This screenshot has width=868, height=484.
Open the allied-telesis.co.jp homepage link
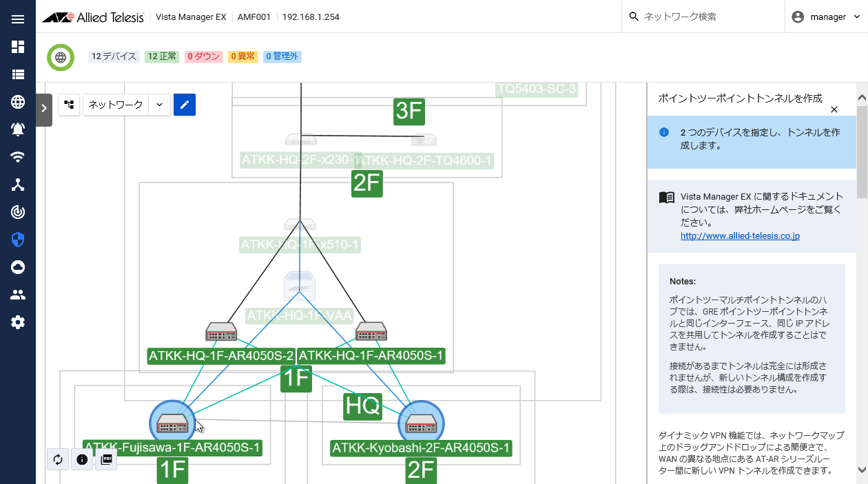point(740,235)
